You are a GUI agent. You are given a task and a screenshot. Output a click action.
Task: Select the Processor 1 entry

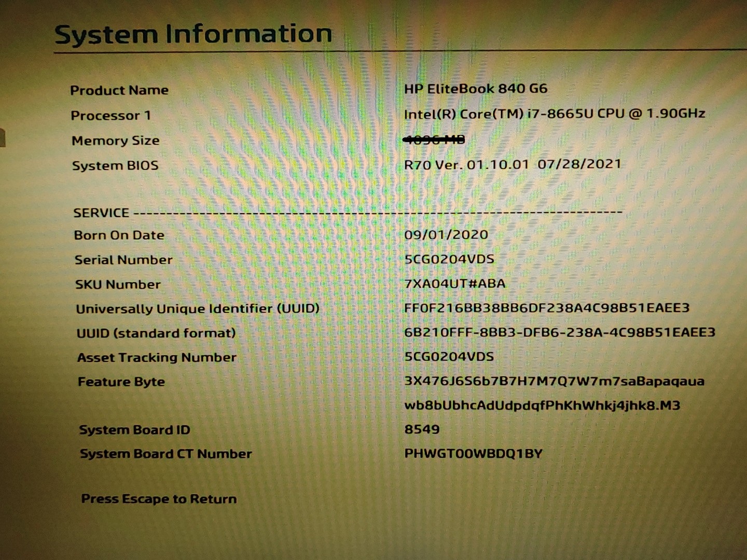click(x=112, y=115)
